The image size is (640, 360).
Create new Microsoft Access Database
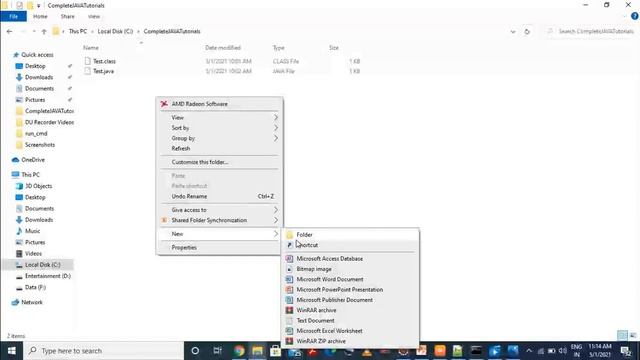[x=350, y=259]
